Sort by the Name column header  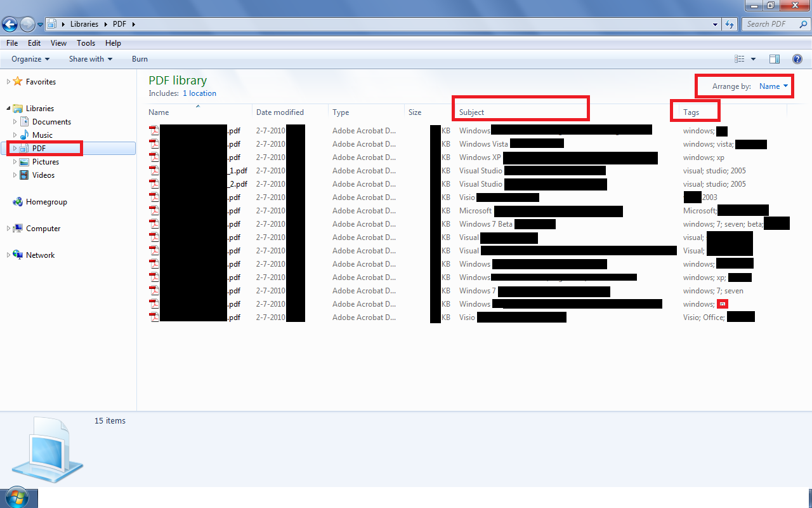tap(199, 112)
